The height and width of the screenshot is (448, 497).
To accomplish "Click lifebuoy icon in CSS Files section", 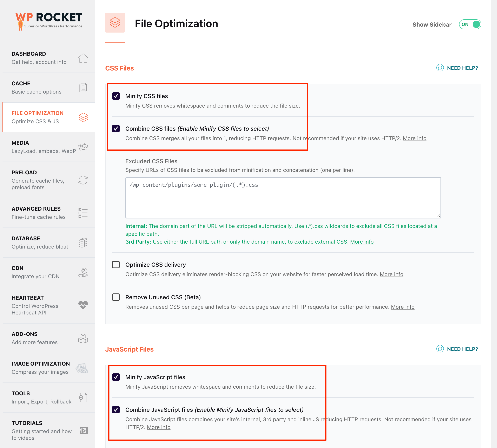I will [x=440, y=68].
